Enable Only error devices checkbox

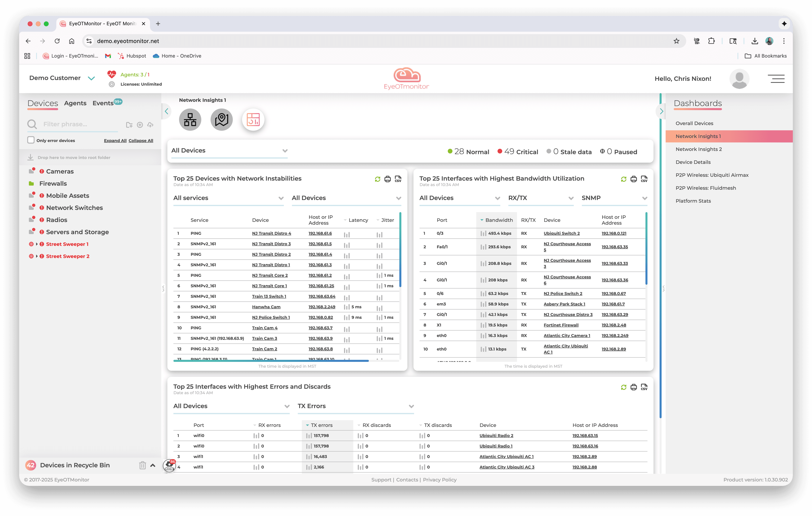tap(31, 140)
